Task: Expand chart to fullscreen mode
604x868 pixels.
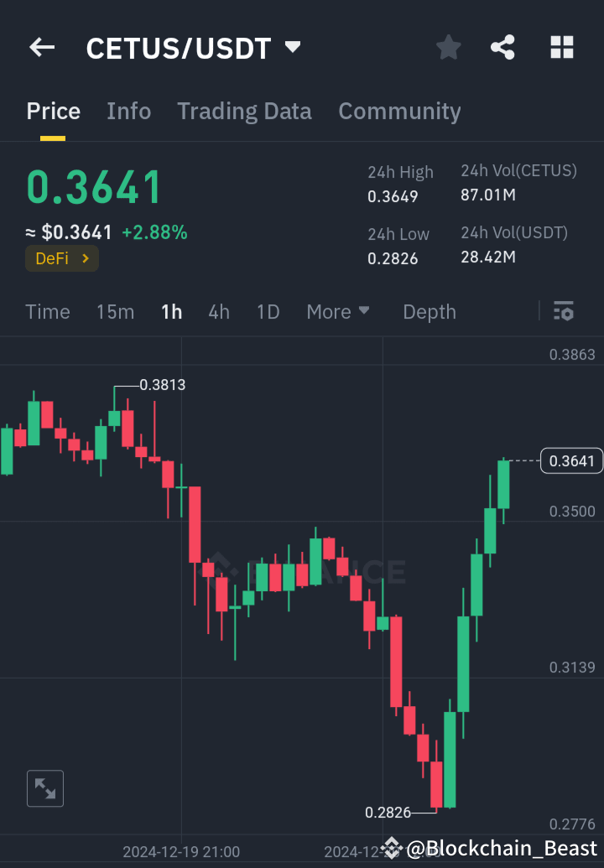Action: [44, 788]
